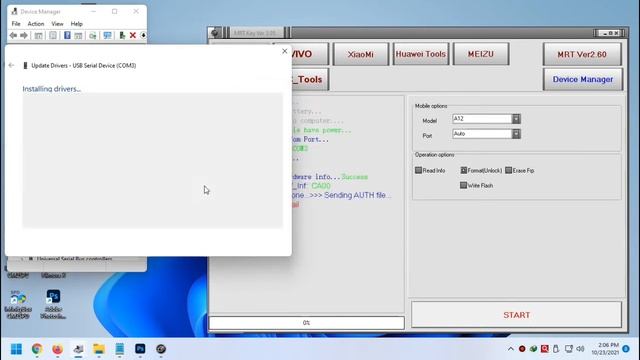Click the Properties icon in Device Manager toolbar
This screenshot has height=360, width=640.
click(x=53, y=36)
